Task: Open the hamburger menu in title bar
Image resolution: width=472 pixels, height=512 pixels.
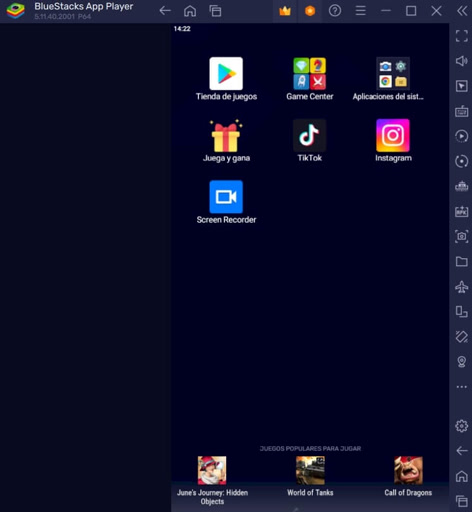Action: (x=360, y=11)
